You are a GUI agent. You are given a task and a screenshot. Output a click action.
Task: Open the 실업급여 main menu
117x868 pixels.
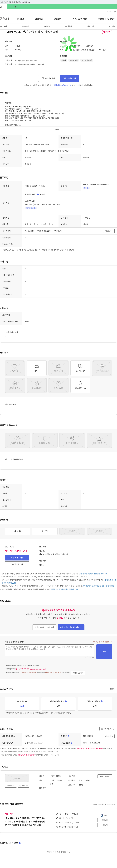pos(58,19)
